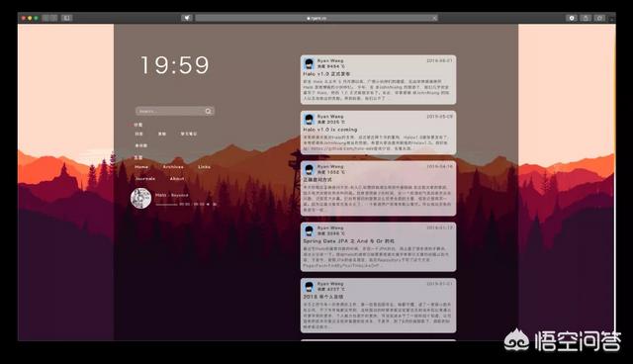Open the Home menu link
The image size is (633, 364).
click(141, 167)
